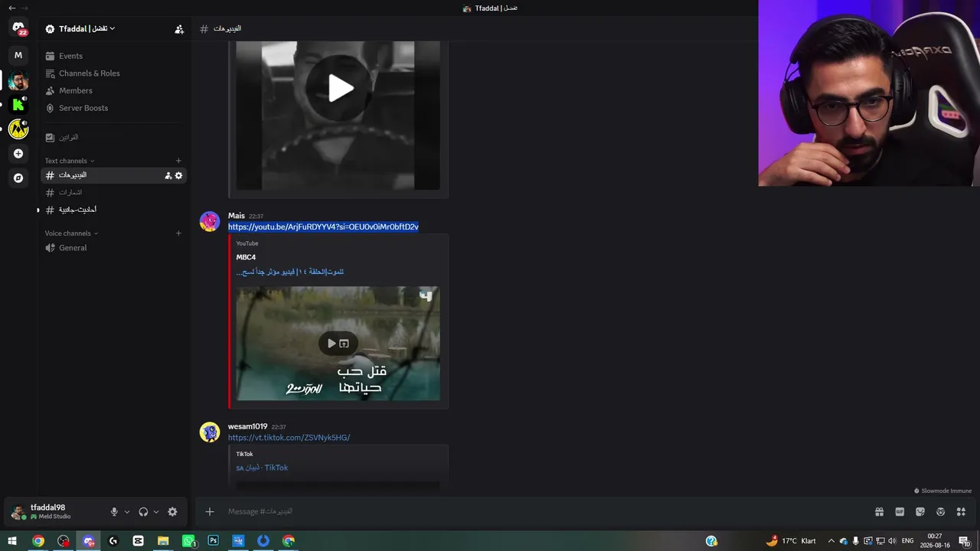Edit الفيديوهات channel settings gear
Viewport: 980px width, 551px height.
pyautogui.click(x=179, y=175)
